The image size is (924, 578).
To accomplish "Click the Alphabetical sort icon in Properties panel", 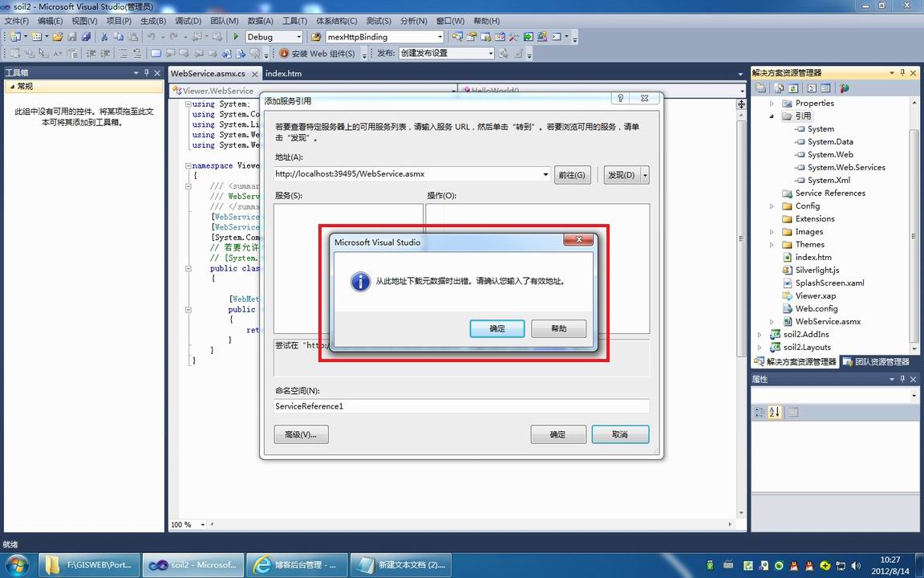I will 774,413.
